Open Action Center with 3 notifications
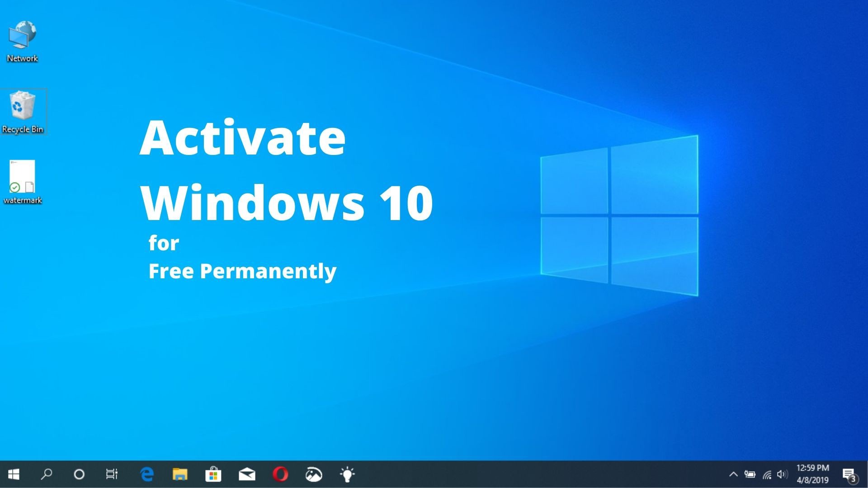Screen dimensions: 868x488 (849, 474)
